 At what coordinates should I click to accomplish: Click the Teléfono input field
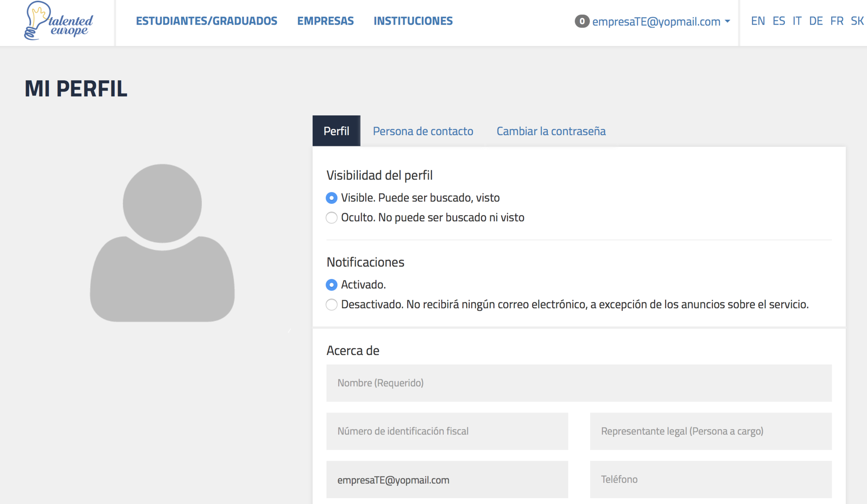[711, 479]
